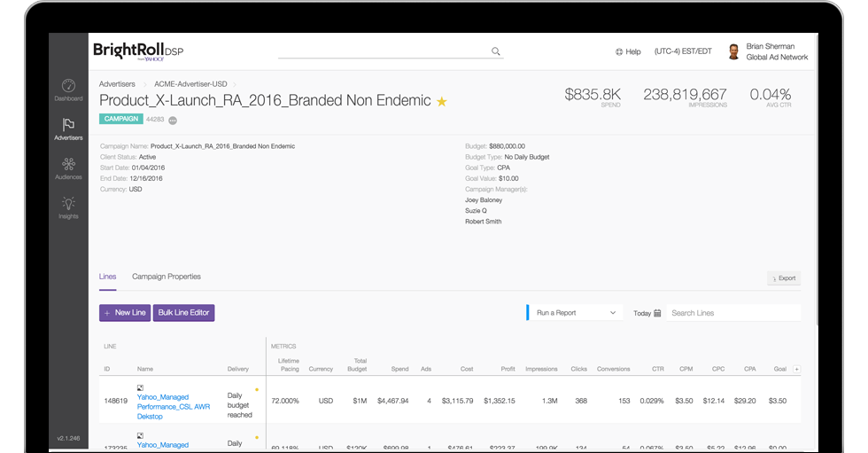Viewport: 868px width, 453px height.
Task: Click the $835.8K spend total
Action: click(x=593, y=95)
